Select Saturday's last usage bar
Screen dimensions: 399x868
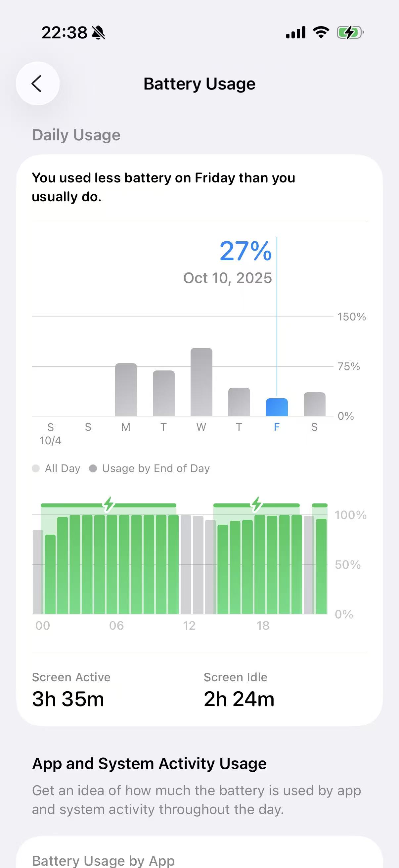315,404
